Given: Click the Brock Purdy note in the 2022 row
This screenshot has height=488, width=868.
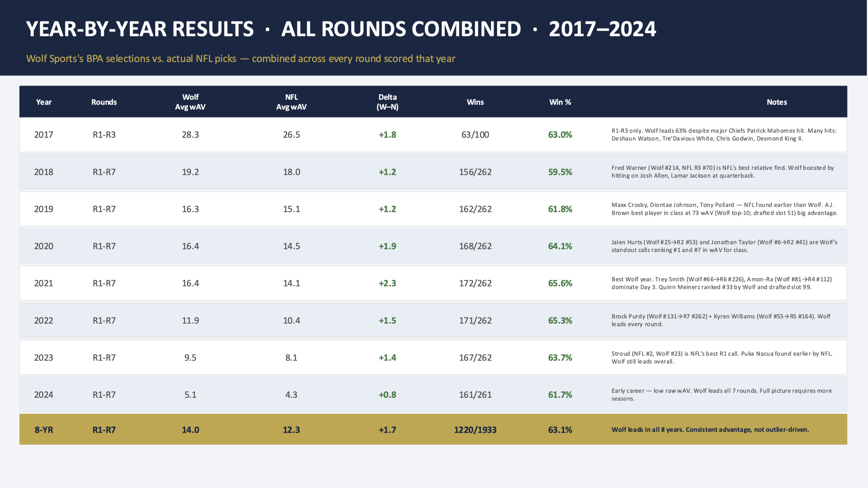Looking at the screenshot, I should pyautogui.click(x=721, y=320).
